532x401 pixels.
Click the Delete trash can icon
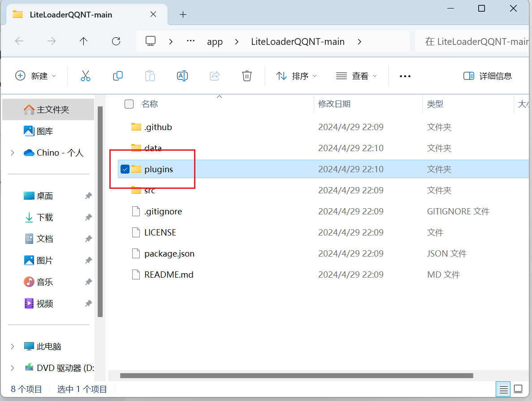click(x=247, y=76)
